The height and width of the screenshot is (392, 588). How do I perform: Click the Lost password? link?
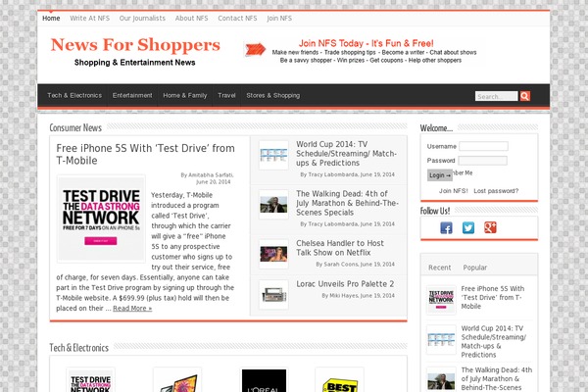(x=496, y=190)
